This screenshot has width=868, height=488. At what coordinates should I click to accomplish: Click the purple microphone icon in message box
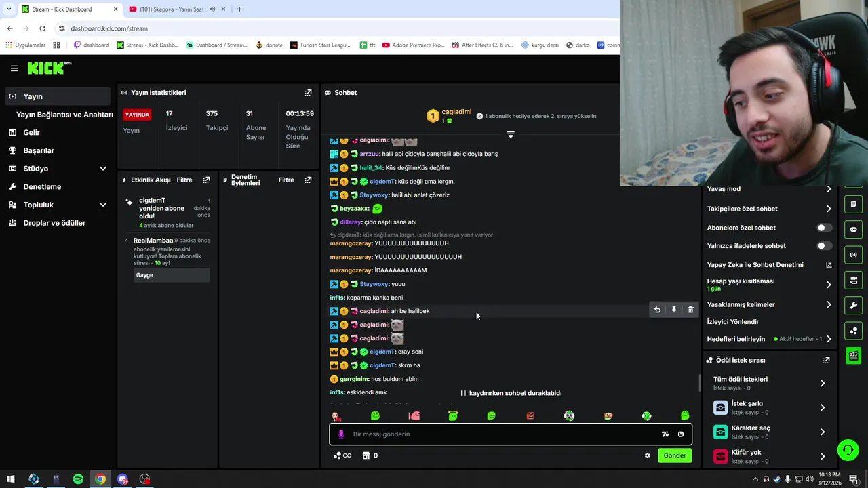point(341,434)
